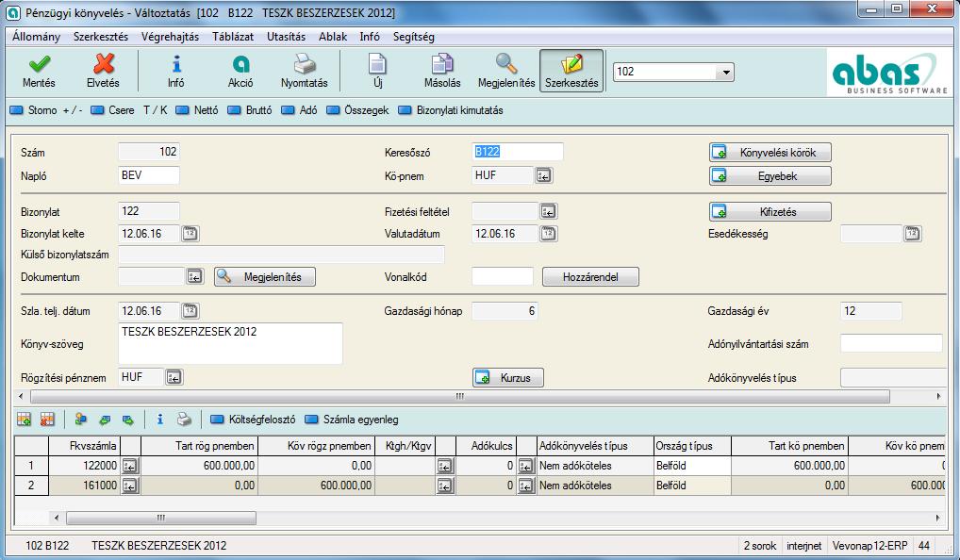Open account lookup beside 161000

pos(130,486)
